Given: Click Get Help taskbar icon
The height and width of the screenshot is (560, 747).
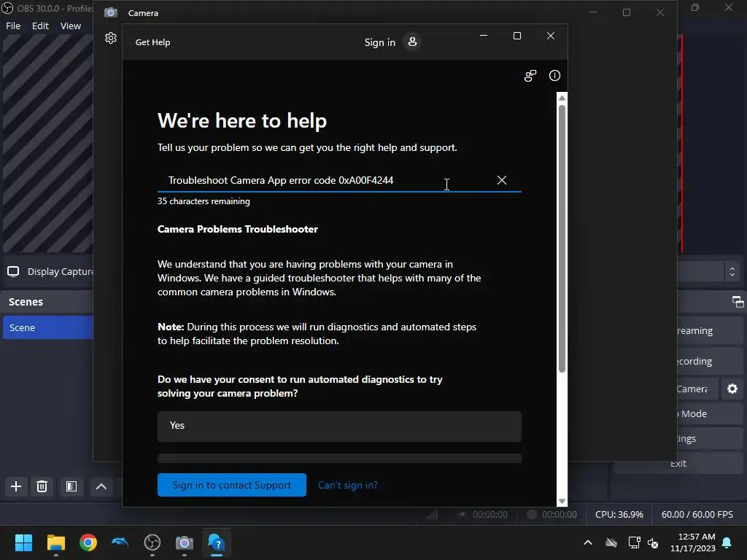Looking at the screenshot, I should (216, 542).
